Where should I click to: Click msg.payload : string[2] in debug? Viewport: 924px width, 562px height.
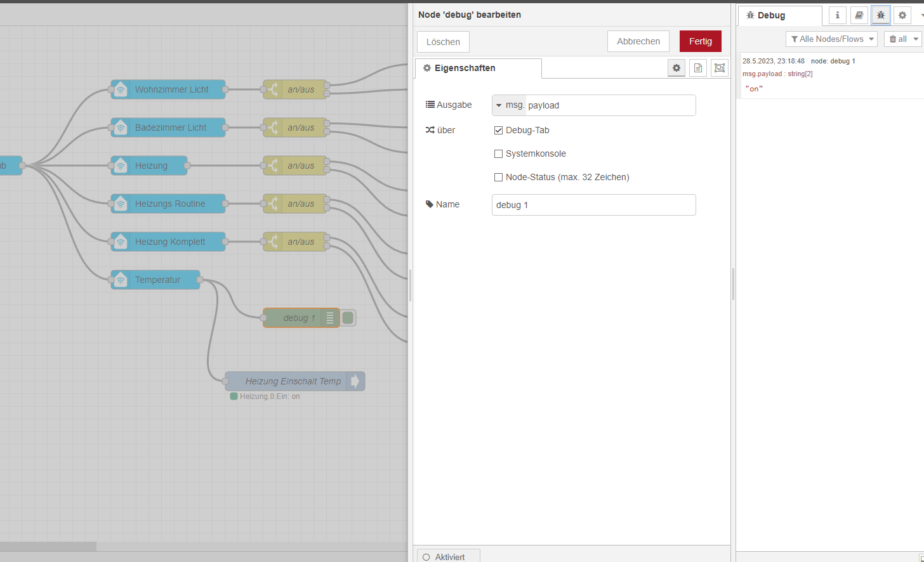(x=777, y=74)
